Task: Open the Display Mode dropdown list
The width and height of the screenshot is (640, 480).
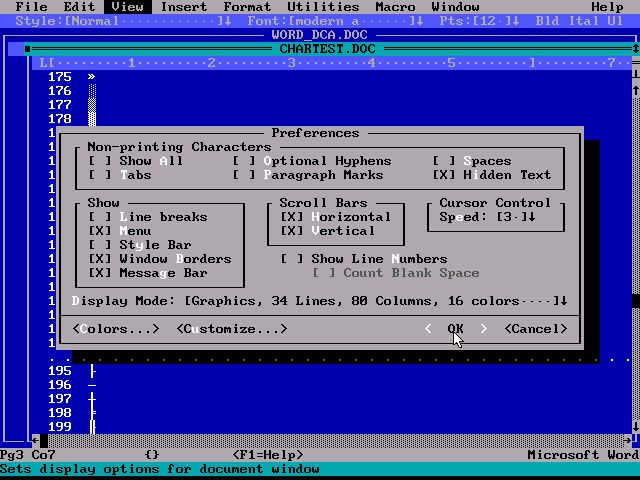Action: [x=560, y=301]
